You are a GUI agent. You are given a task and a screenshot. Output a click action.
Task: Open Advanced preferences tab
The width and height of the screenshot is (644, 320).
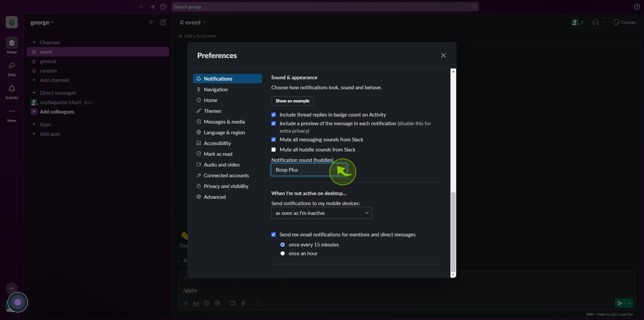[227, 197]
